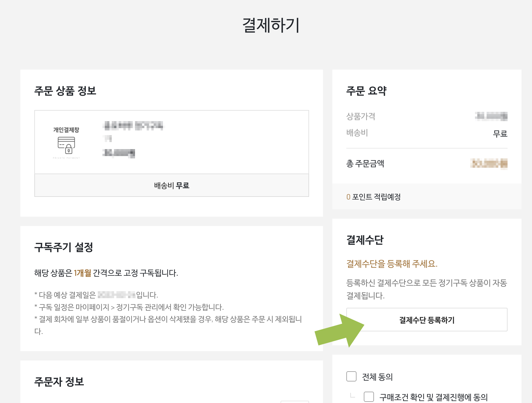Click the 총 주문금액 row label
Viewport: 532px width, 403px height.
coord(365,164)
